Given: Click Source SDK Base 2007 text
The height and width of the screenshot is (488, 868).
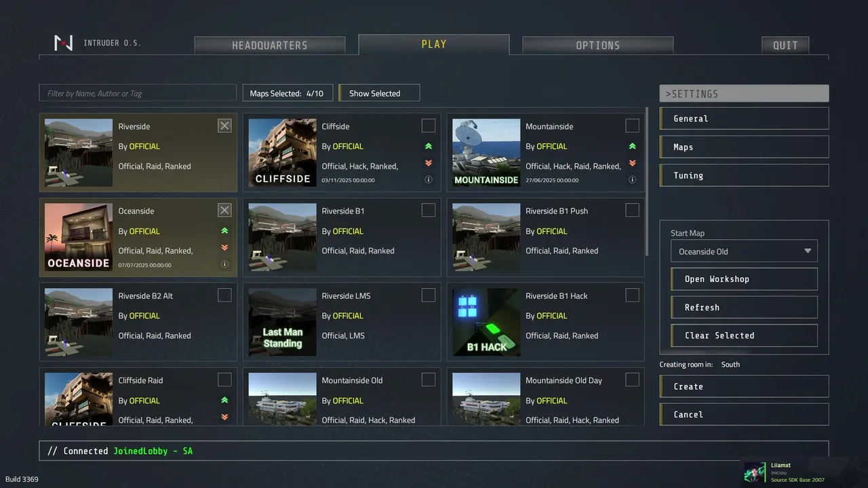Looking at the screenshot, I should tap(797, 480).
